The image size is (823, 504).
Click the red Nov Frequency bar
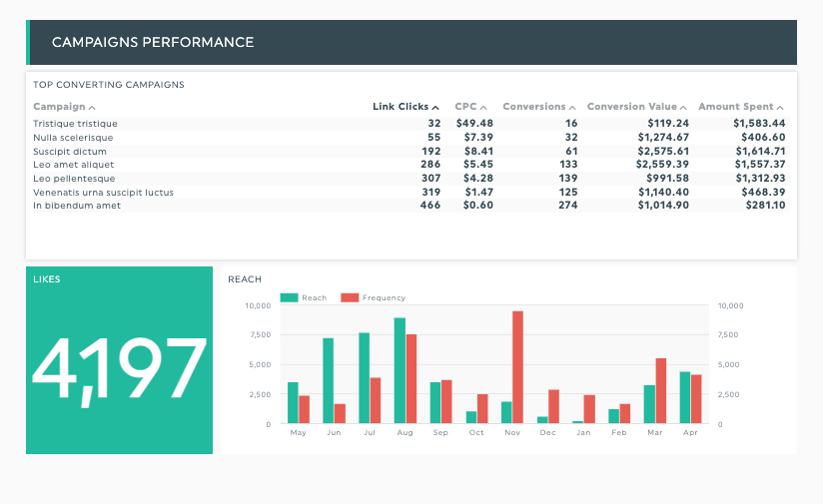pyautogui.click(x=517, y=367)
